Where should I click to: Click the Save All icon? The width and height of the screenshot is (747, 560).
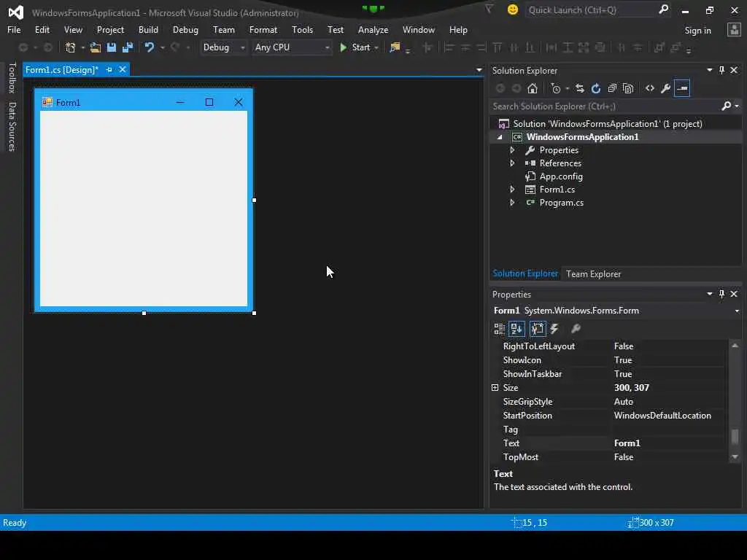[x=128, y=47]
